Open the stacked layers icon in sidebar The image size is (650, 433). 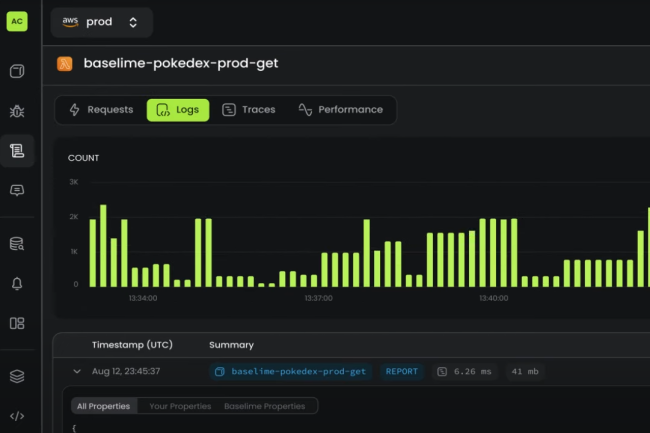click(x=17, y=376)
